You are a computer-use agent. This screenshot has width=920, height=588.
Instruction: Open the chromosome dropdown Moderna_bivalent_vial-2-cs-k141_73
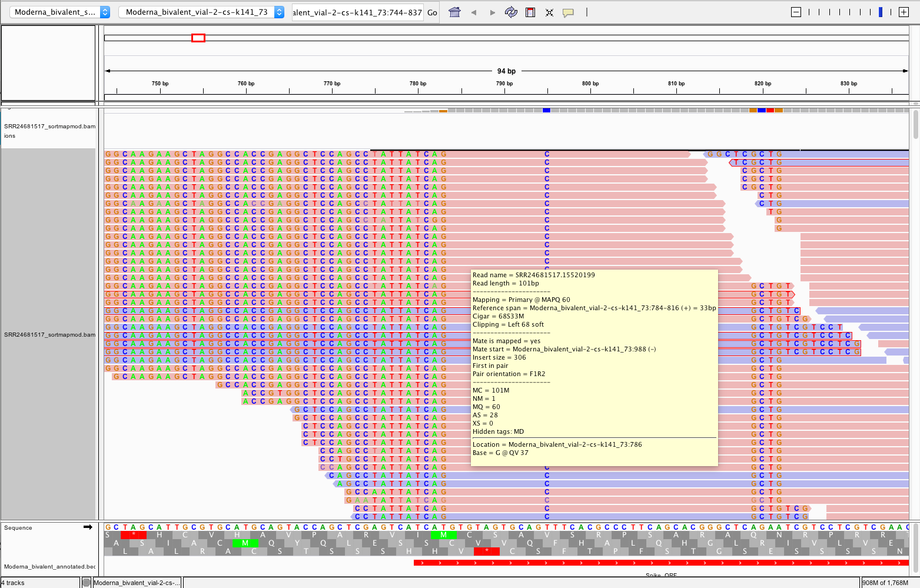point(202,12)
